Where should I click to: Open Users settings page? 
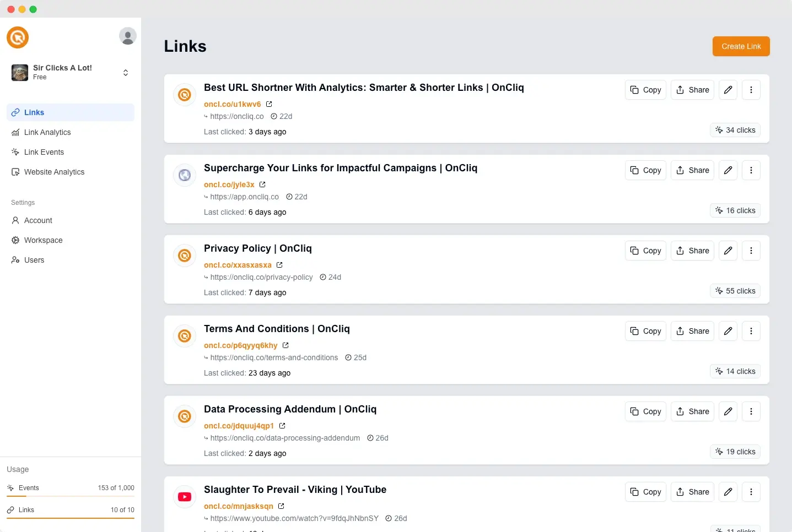click(71, 260)
